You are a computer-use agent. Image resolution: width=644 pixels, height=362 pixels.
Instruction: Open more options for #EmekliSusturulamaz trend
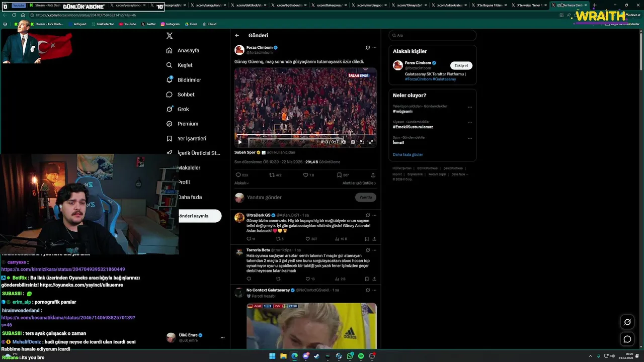pos(470,123)
